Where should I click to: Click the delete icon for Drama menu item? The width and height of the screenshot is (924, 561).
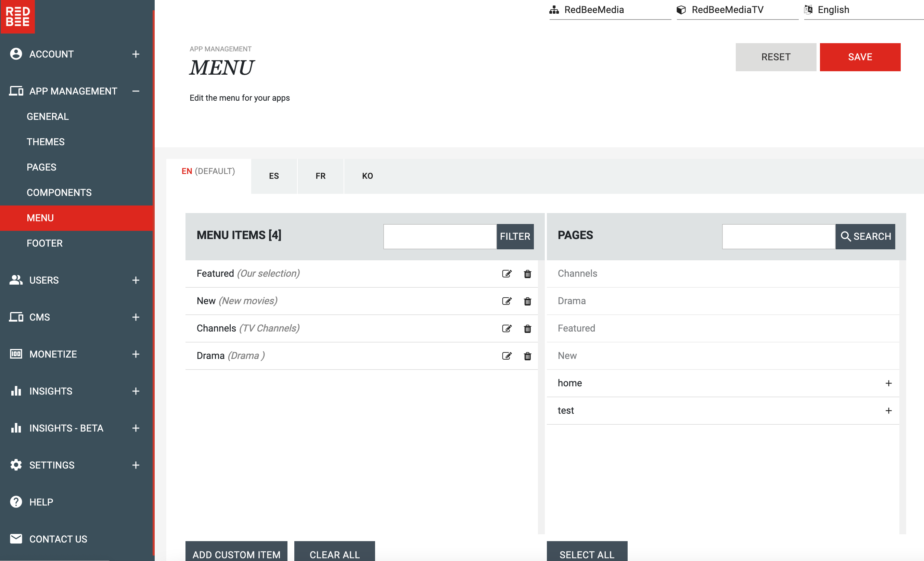point(527,356)
